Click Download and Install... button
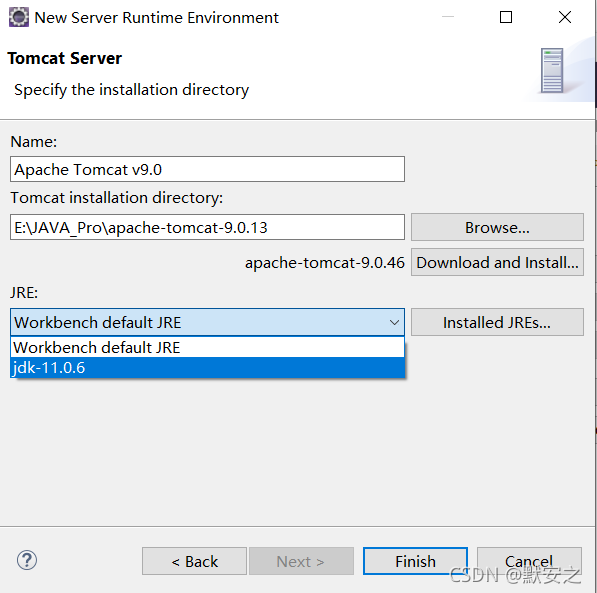This screenshot has height=593, width=597. click(x=497, y=262)
